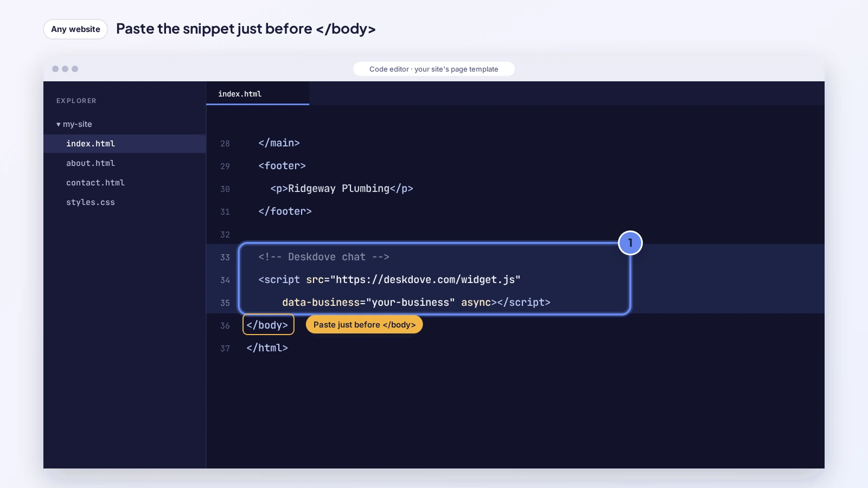Click line number 34
This screenshot has width=868, height=488.
click(225, 280)
